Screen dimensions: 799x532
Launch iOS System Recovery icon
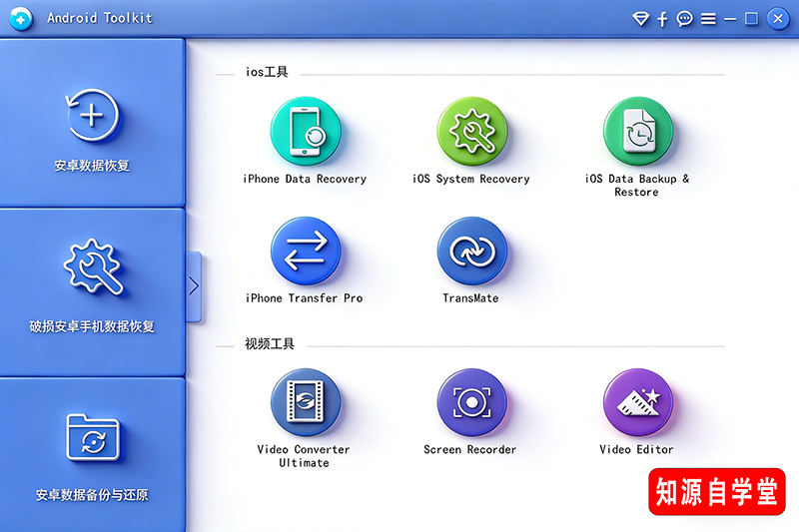471,131
